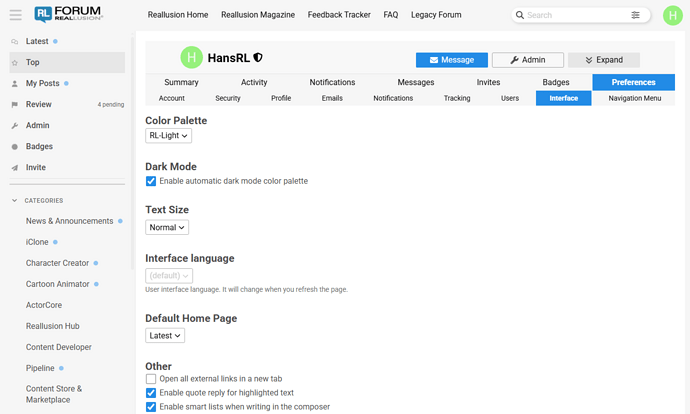Open the Users preferences sub-tab
Screen dimensions: 690x414
pos(510,98)
